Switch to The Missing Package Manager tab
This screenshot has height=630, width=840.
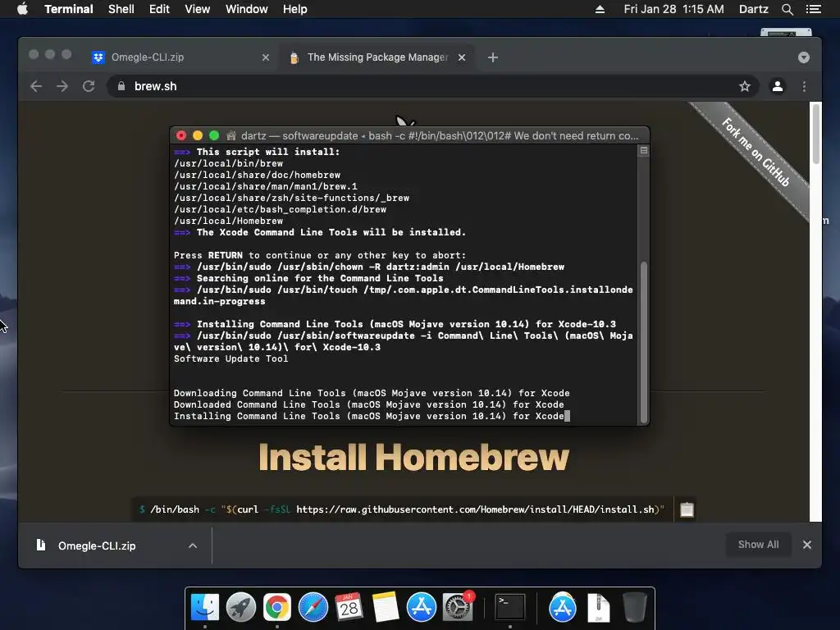[x=377, y=57]
